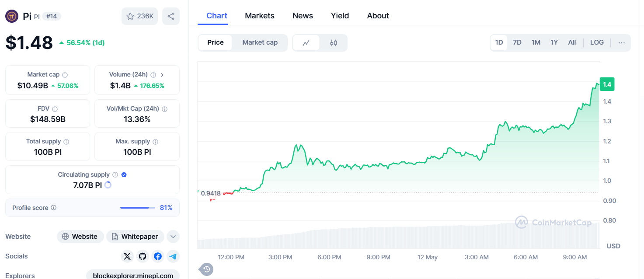
Task: Click the #14 rank badge
Action: point(52,16)
